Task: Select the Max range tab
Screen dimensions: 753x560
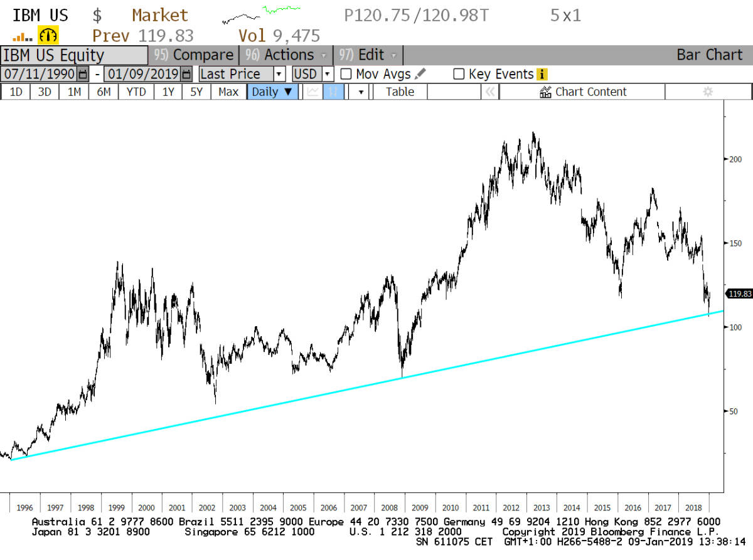Action: pos(228,92)
